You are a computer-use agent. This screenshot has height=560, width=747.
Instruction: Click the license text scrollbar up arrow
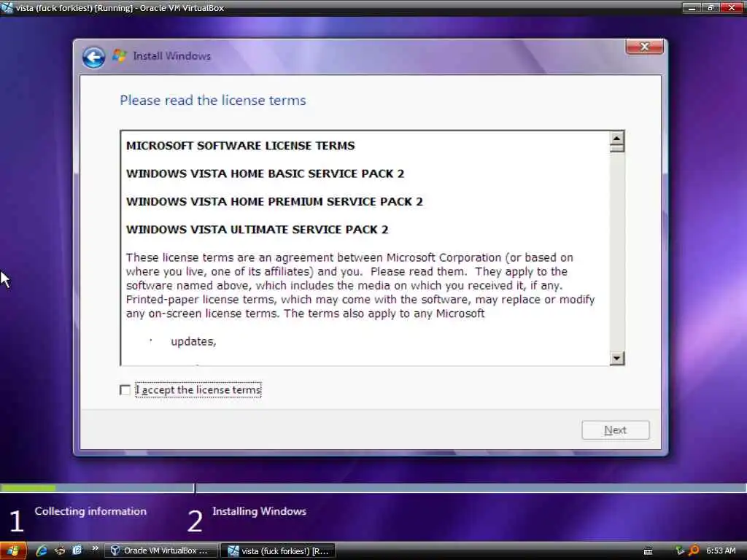(x=616, y=138)
